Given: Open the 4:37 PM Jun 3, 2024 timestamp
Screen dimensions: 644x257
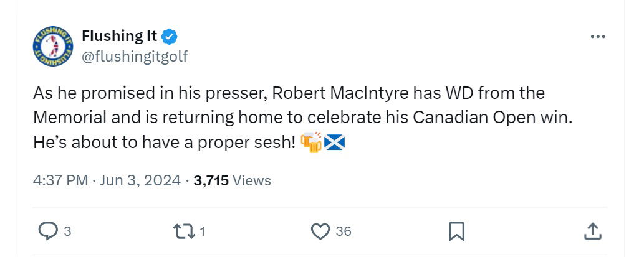Looking at the screenshot, I should [107, 180].
